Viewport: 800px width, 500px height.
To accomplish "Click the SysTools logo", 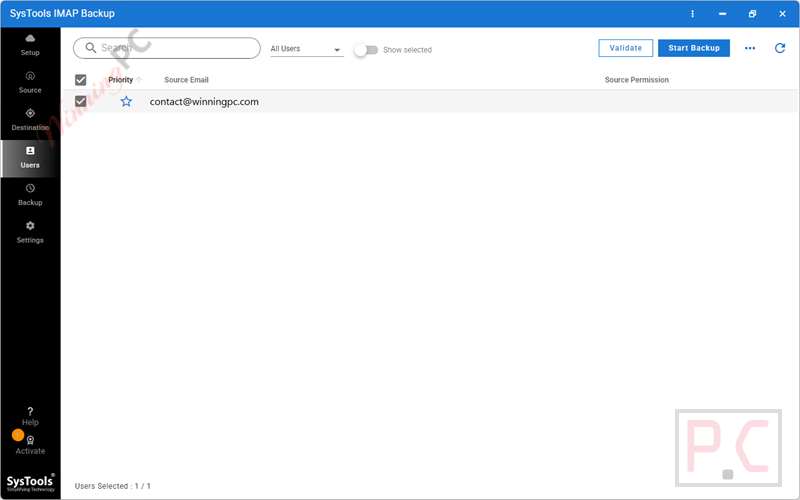I will [30, 483].
